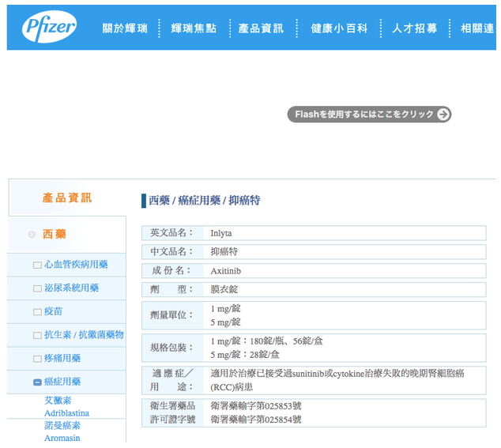Open the 艾黴素 product link
The image size is (501, 448).
[58, 401]
